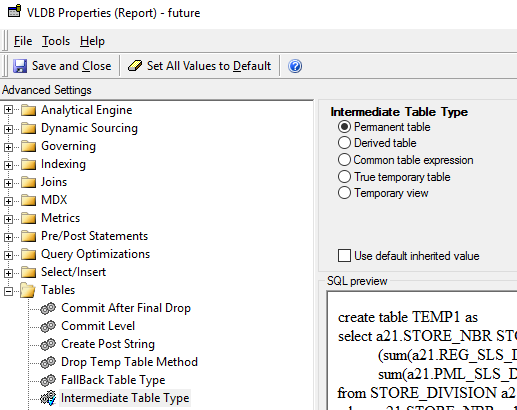Expand the Analytical Engine node
Viewport: 517px width, 410px height.
[x=9, y=110]
